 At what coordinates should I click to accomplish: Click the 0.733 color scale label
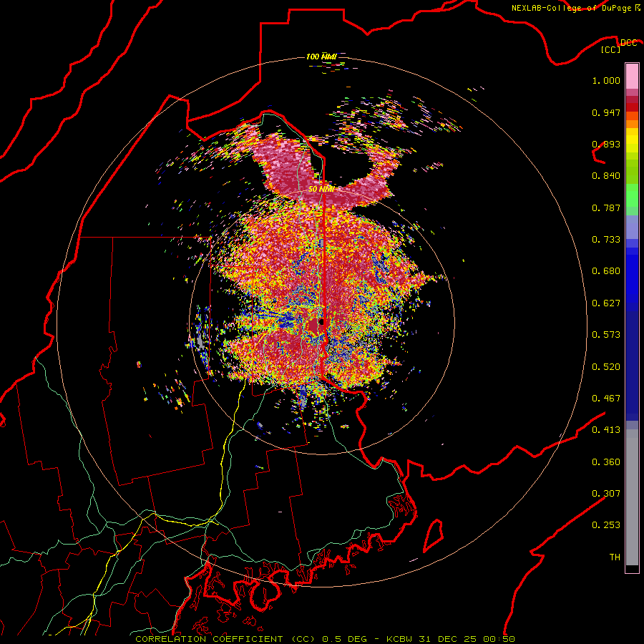click(x=606, y=240)
